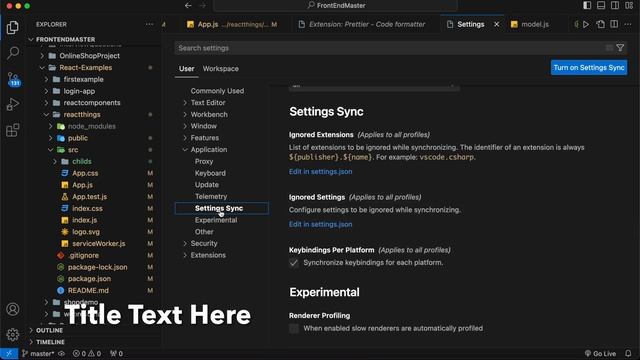Select Experimental settings section

tap(216, 220)
